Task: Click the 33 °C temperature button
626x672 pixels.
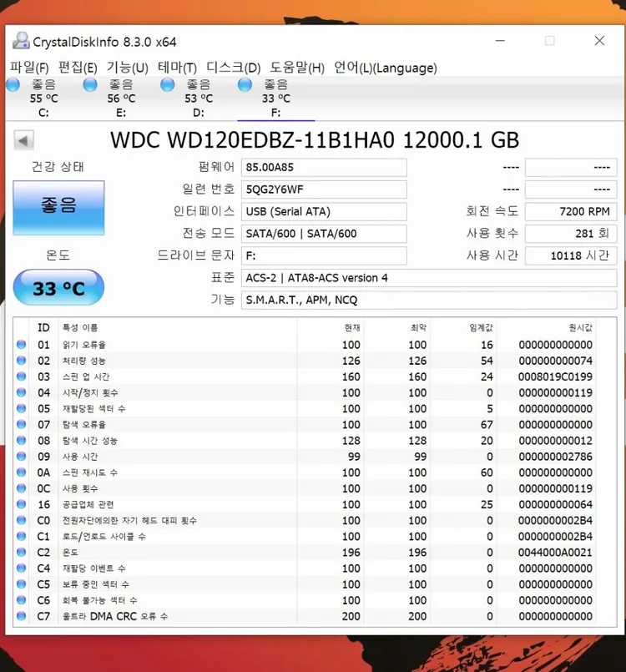Action: coord(58,287)
